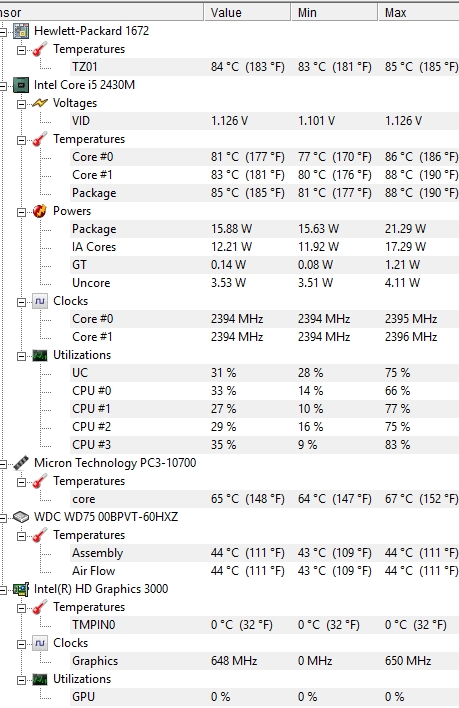Click the Max column header
Image resolution: width=459 pixels, height=708 pixels.
(x=419, y=13)
